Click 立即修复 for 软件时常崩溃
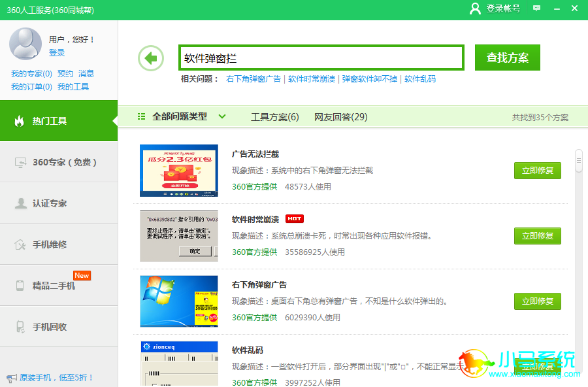Screen dimensions: 588x387 538,236
